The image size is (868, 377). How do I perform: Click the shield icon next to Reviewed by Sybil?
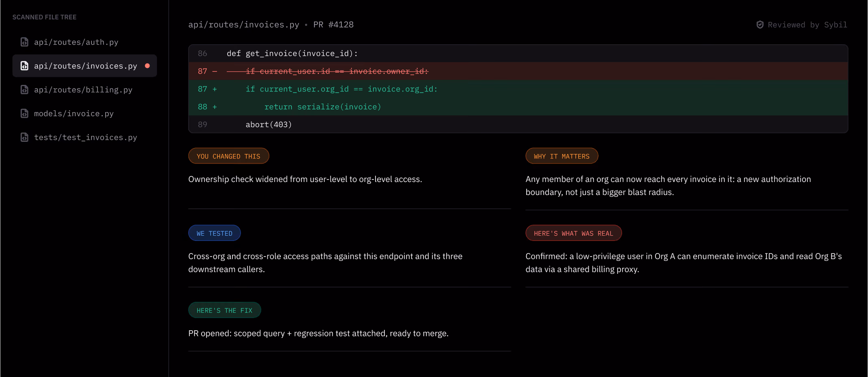point(760,25)
